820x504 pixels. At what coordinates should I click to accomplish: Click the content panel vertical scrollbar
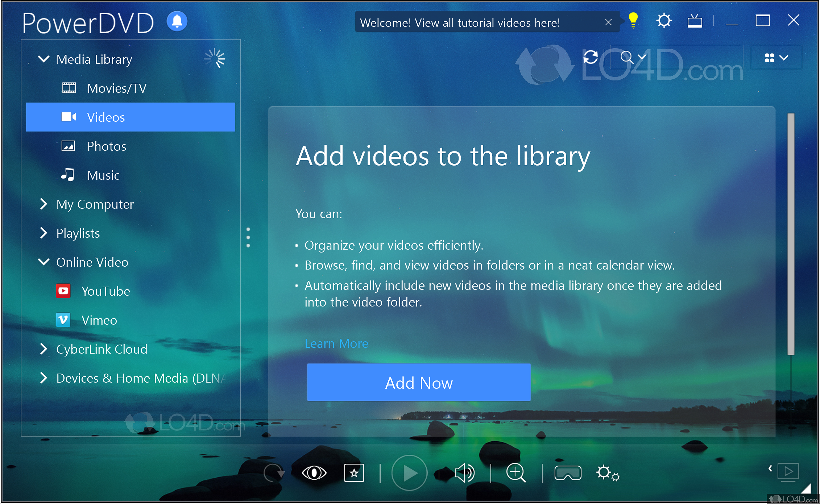point(791,234)
